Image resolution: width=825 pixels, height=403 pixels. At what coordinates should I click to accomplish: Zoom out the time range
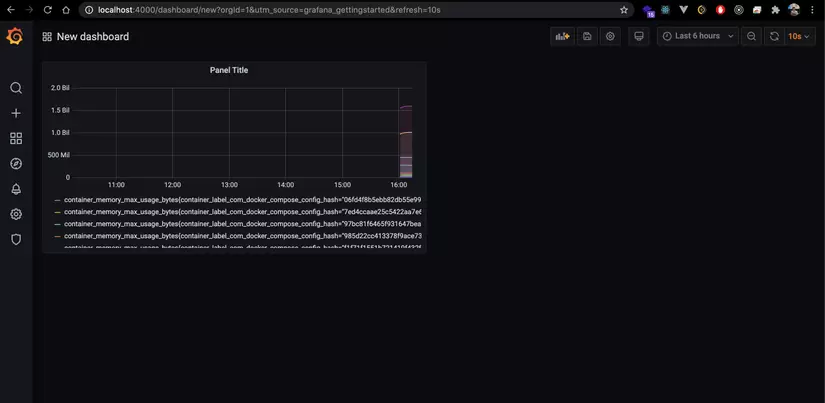click(x=751, y=36)
